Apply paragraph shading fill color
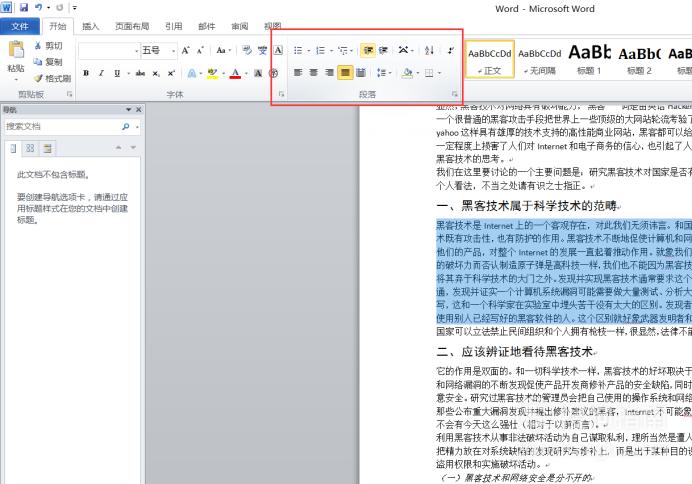Screen dimensions: 692x484 [407, 73]
